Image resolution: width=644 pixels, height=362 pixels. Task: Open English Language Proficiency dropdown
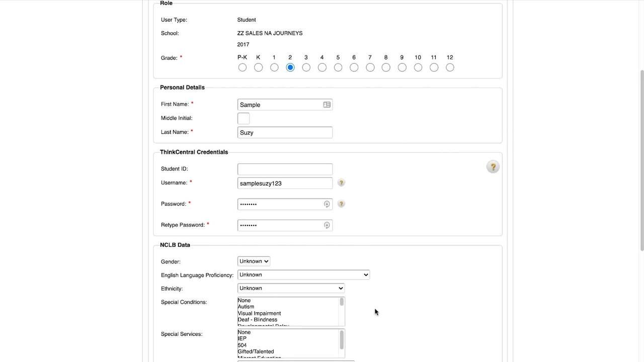(x=303, y=275)
